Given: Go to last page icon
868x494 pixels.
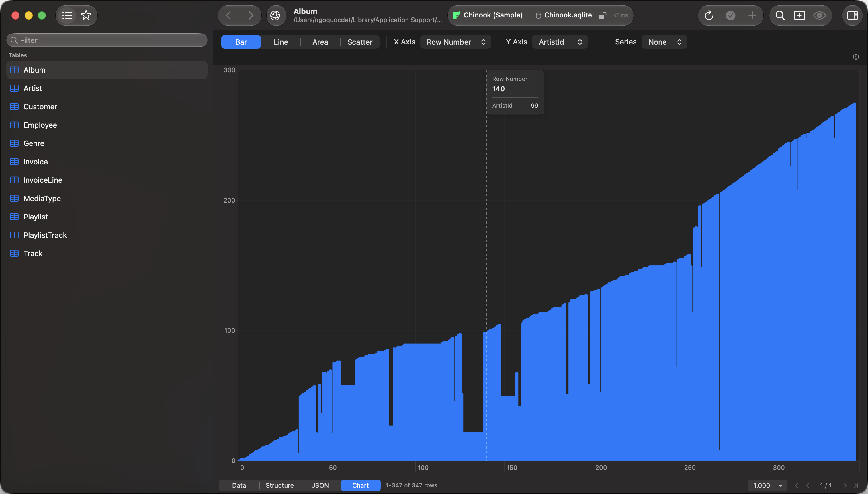Looking at the screenshot, I should (x=856, y=485).
